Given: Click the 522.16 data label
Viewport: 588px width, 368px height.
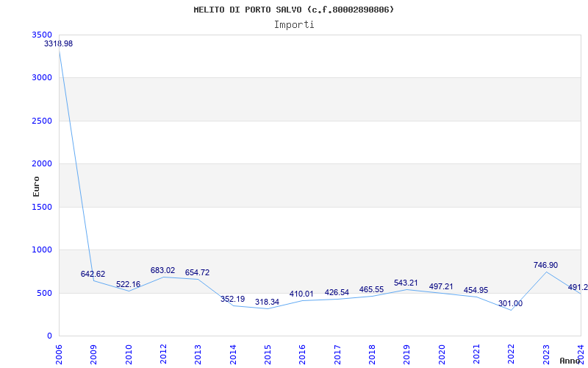Looking at the screenshot, I should (x=128, y=284).
